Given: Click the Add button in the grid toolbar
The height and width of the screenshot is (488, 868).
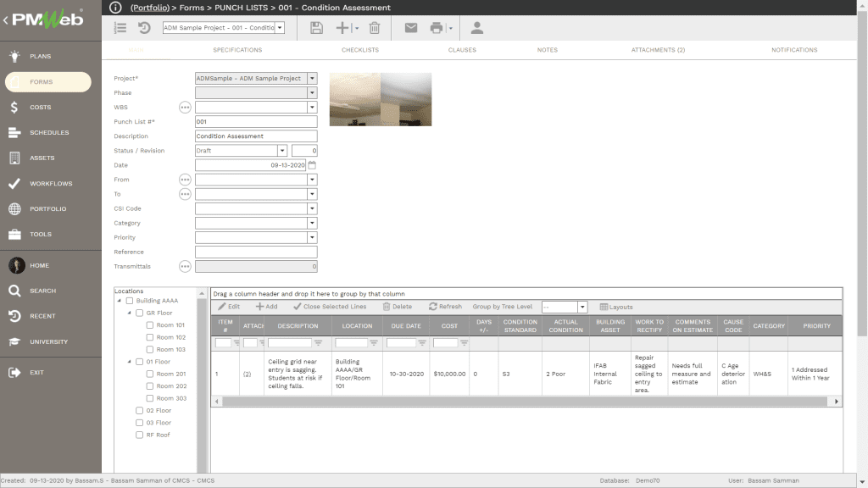Looking at the screenshot, I should point(266,307).
